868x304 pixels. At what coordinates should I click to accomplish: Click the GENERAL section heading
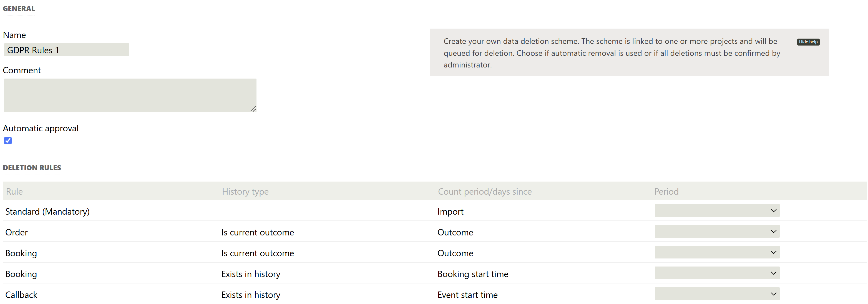pyautogui.click(x=19, y=9)
